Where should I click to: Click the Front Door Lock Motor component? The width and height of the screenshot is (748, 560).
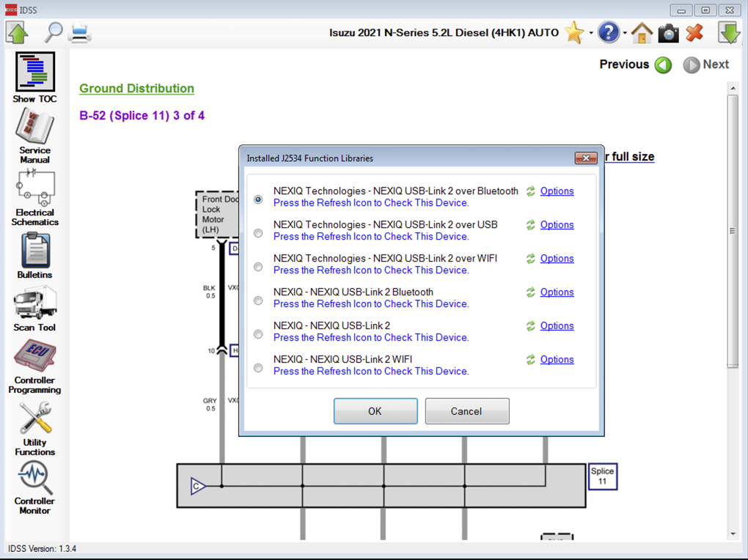[218, 215]
